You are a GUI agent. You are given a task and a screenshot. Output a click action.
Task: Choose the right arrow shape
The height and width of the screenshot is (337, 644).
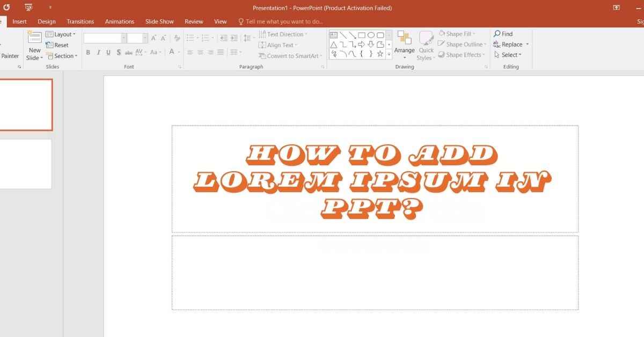click(362, 45)
